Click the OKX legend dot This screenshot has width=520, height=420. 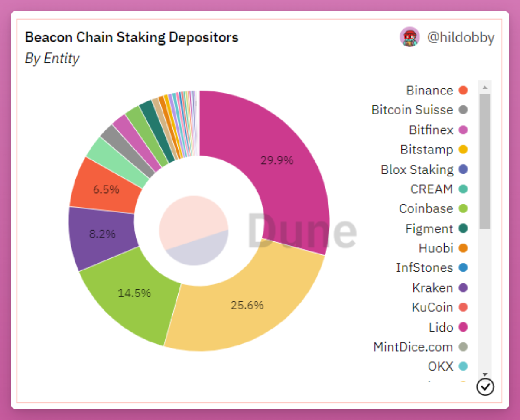pos(463,366)
